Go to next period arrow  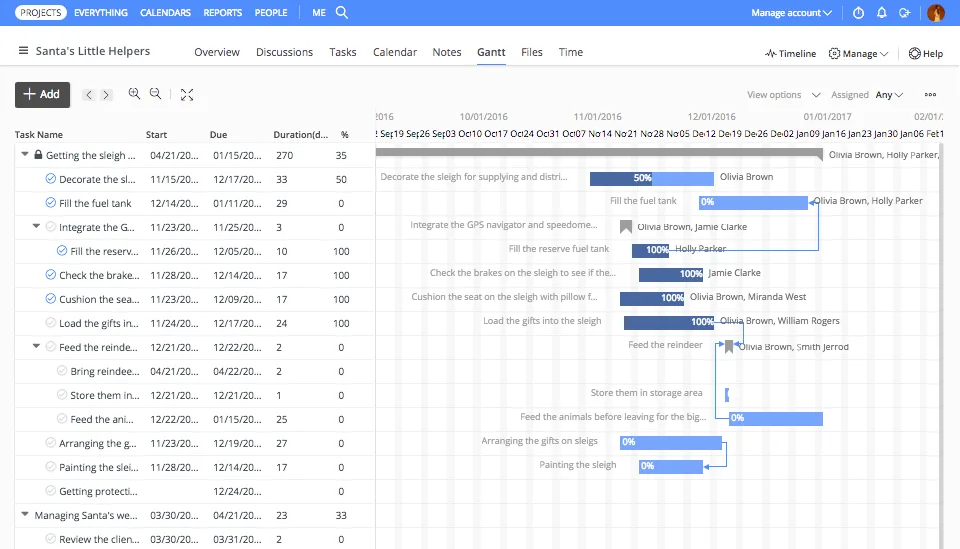106,94
